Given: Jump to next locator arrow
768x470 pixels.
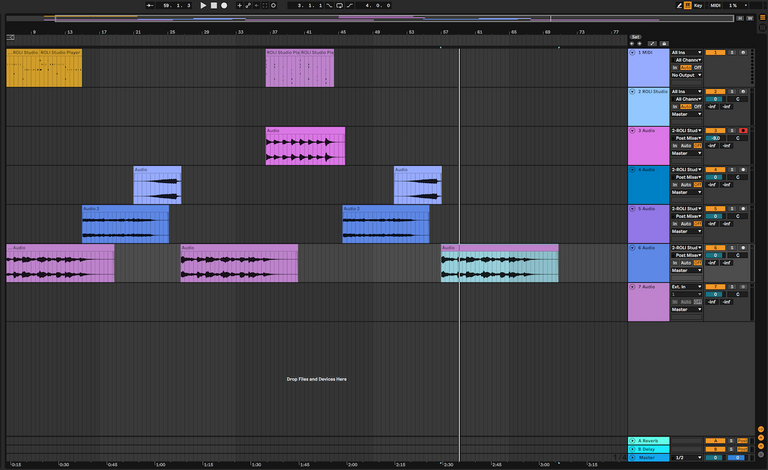Looking at the screenshot, I should point(639,44).
